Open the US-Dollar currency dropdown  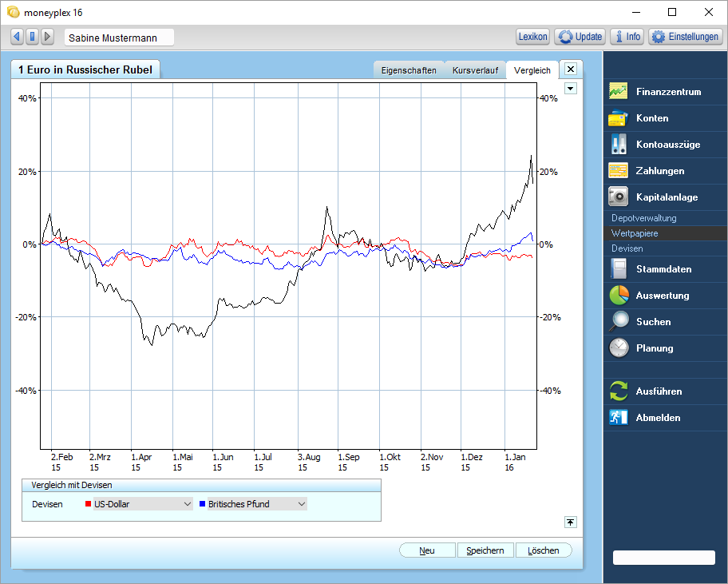pyautogui.click(x=143, y=504)
